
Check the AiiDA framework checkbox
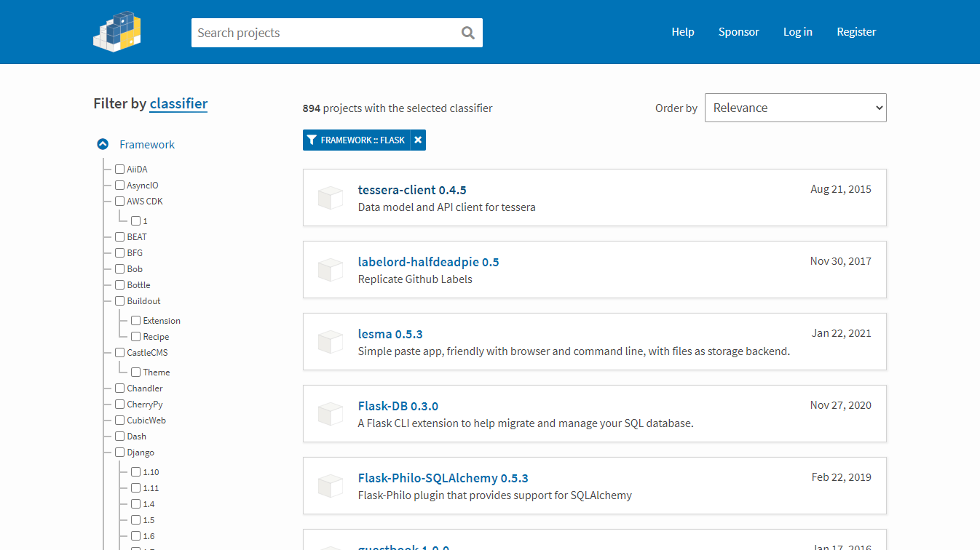[x=119, y=169]
